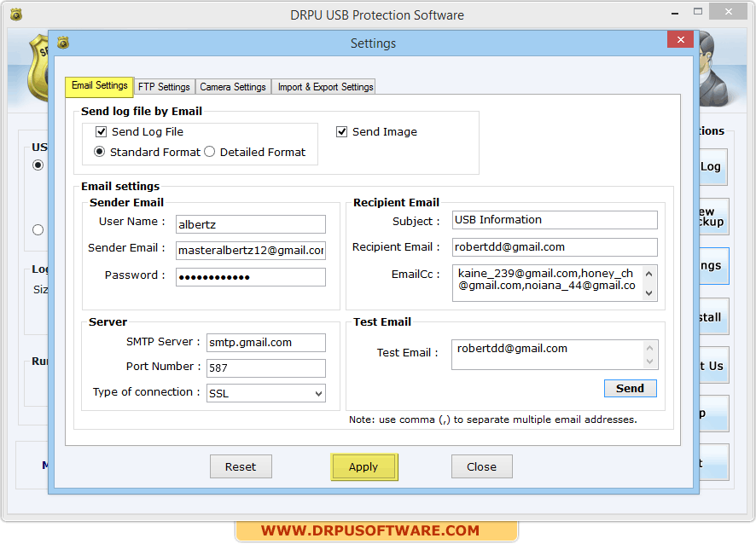Open the FTP Settings tab
Image resolution: width=756 pixels, height=544 pixels.
[164, 87]
